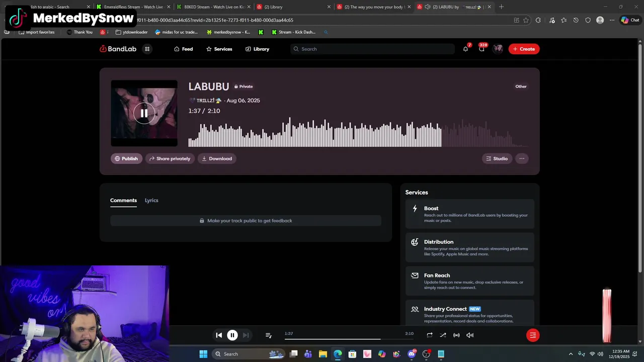Open browser settings and more menu
The image size is (644, 362).
[x=612, y=20]
